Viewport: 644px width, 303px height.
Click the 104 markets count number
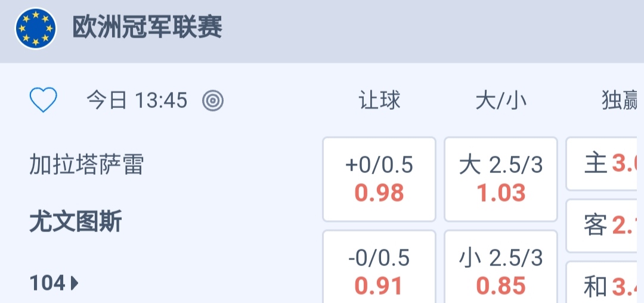point(47,283)
